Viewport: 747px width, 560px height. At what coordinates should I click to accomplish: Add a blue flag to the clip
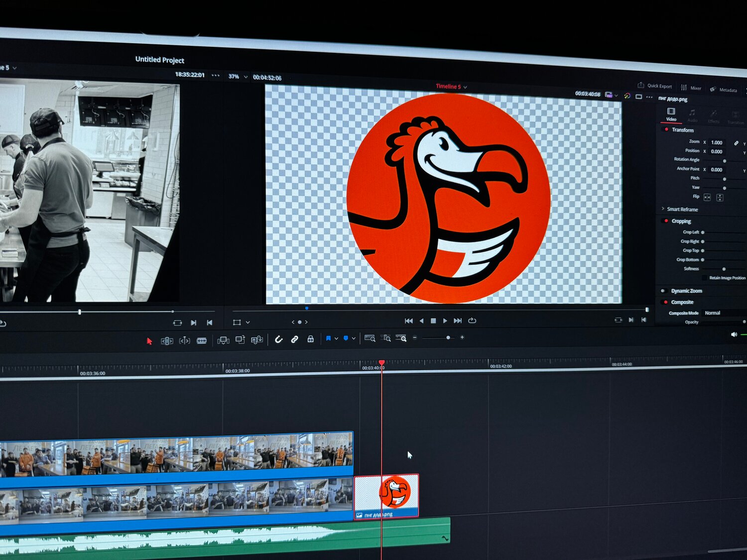328,338
